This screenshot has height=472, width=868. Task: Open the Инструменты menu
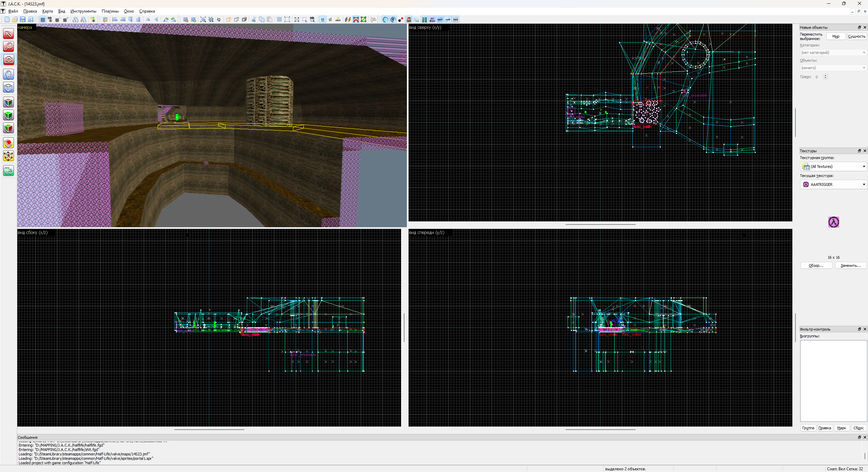coord(83,11)
